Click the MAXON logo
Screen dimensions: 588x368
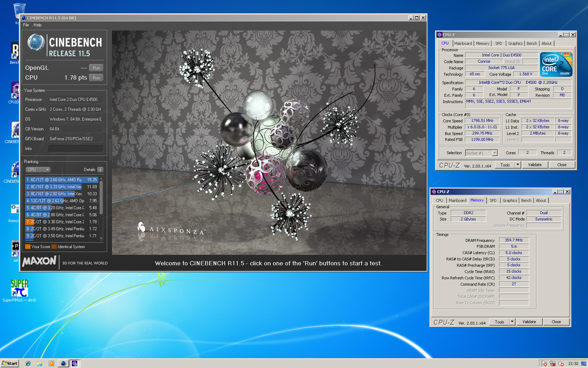pos(39,261)
